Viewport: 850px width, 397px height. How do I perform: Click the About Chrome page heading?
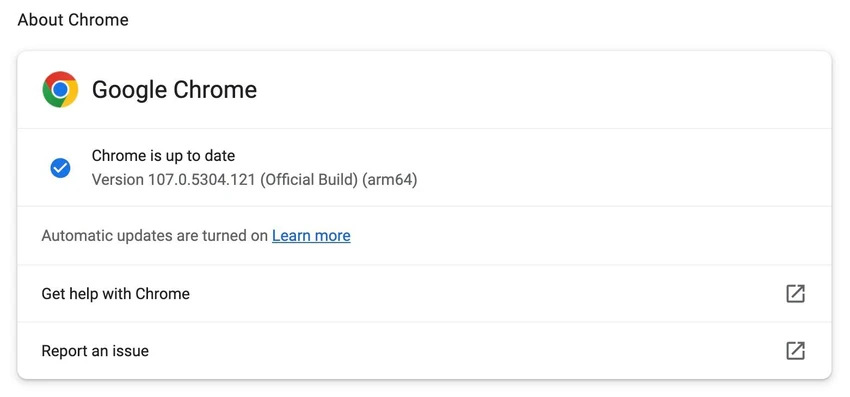pyautogui.click(x=73, y=20)
